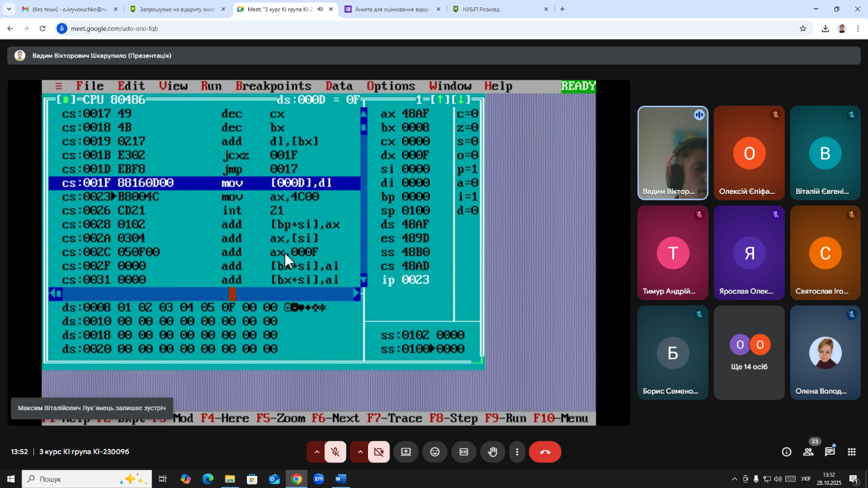
Task: Open meeting details info icon
Action: (786, 452)
